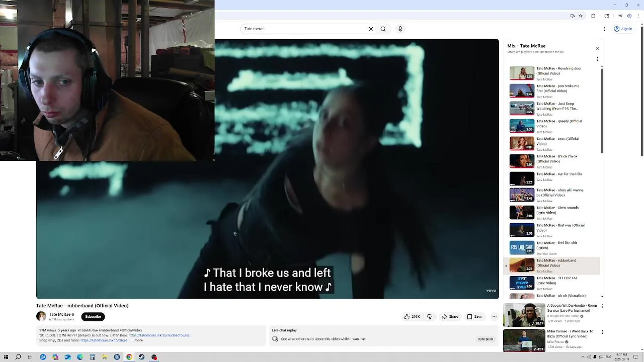
Task: Open the tatemcrae.lnk.to/soclosetowha link
Action: pyautogui.click(x=159, y=335)
